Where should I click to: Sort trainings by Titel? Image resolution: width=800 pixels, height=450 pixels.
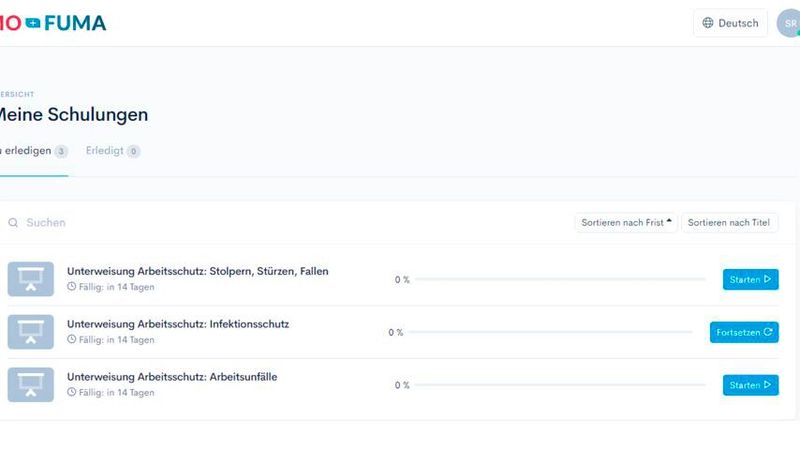point(729,223)
